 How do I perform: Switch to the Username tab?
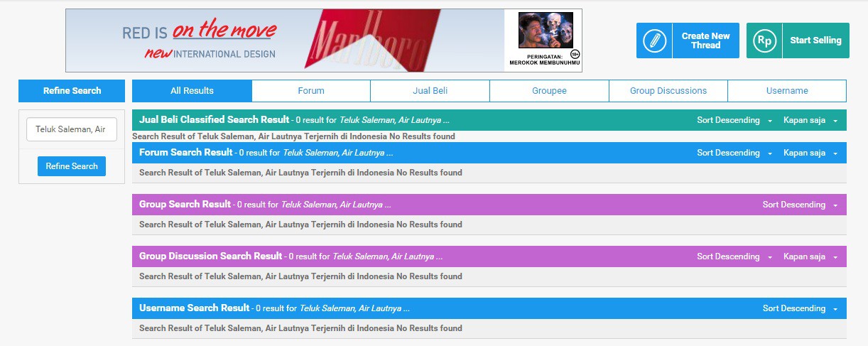[787, 91]
